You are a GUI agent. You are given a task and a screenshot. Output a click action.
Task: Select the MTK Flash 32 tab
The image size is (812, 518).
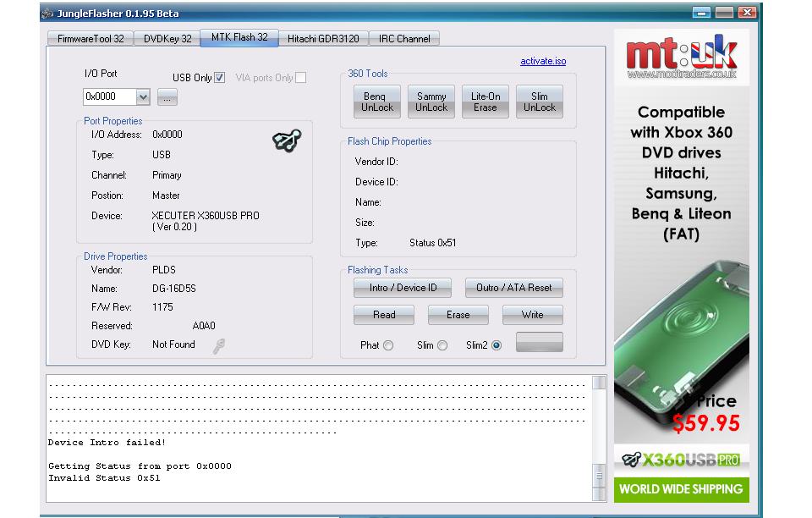pyautogui.click(x=239, y=37)
